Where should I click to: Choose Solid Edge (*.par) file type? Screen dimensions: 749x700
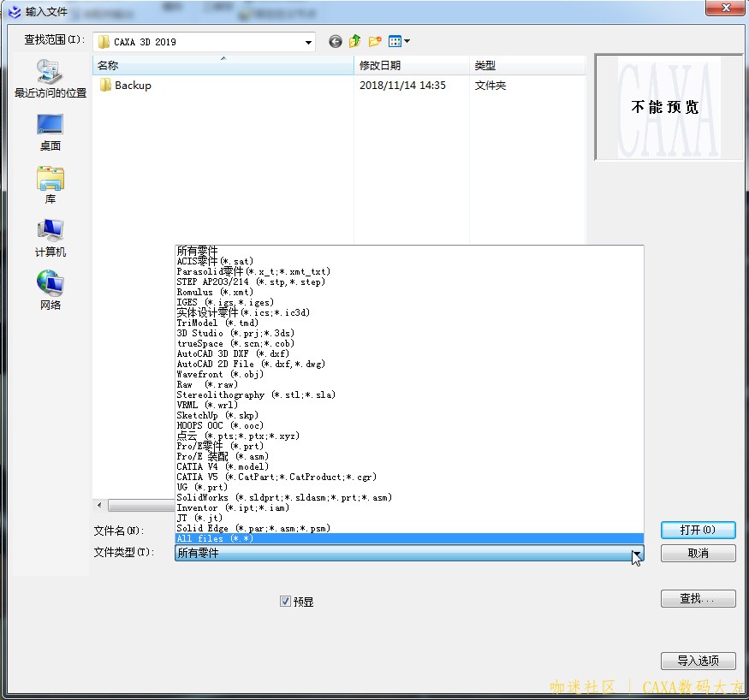pyautogui.click(x=409, y=528)
